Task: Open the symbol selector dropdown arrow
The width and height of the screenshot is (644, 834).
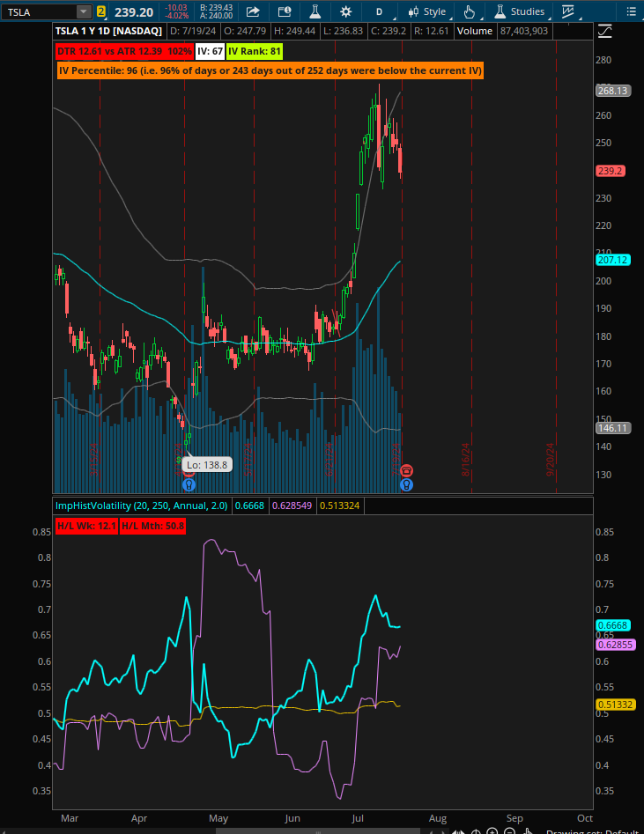Action: pyautogui.click(x=84, y=11)
